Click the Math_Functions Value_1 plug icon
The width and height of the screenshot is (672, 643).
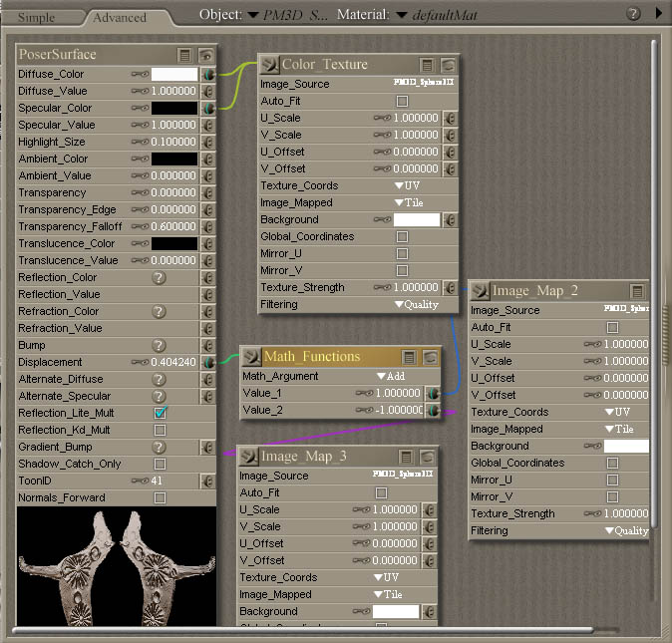(x=433, y=393)
